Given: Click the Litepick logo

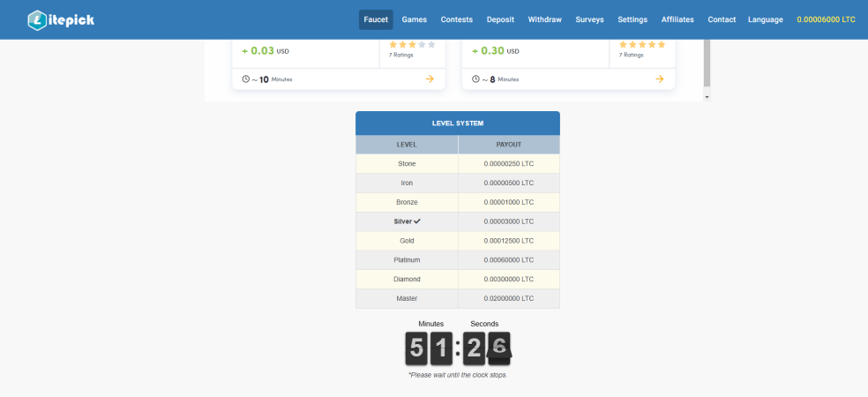Looking at the screenshot, I should [61, 20].
